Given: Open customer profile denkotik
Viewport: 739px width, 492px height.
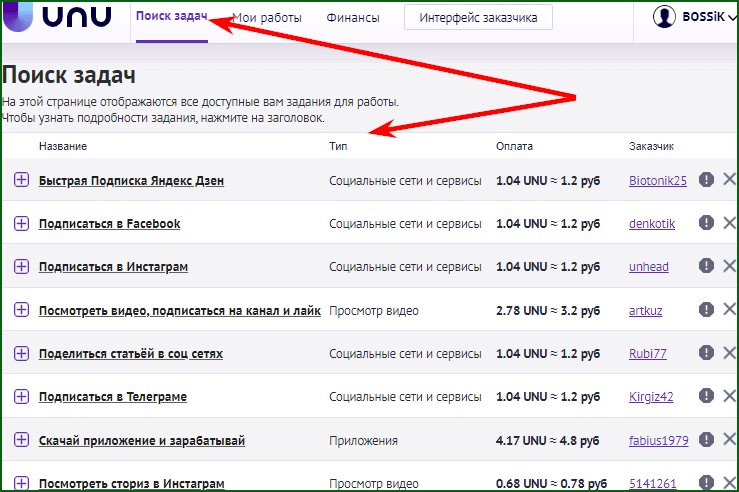Looking at the screenshot, I should pyautogui.click(x=652, y=223).
